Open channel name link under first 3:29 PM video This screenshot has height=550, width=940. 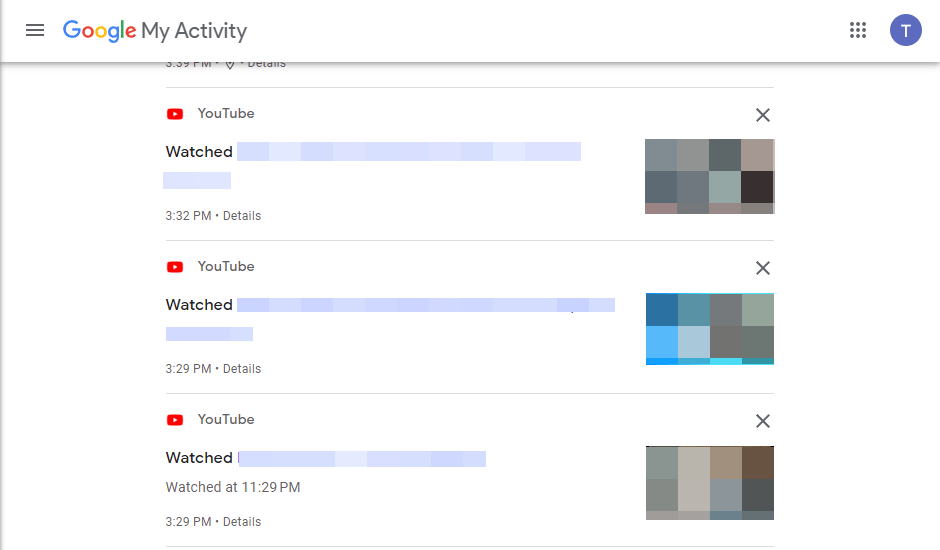click(209, 333)
